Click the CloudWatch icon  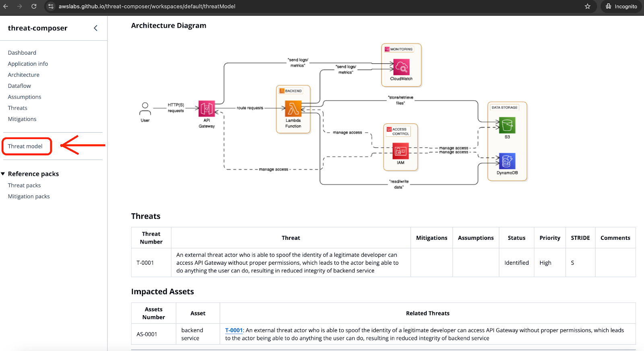coord(401,67)
